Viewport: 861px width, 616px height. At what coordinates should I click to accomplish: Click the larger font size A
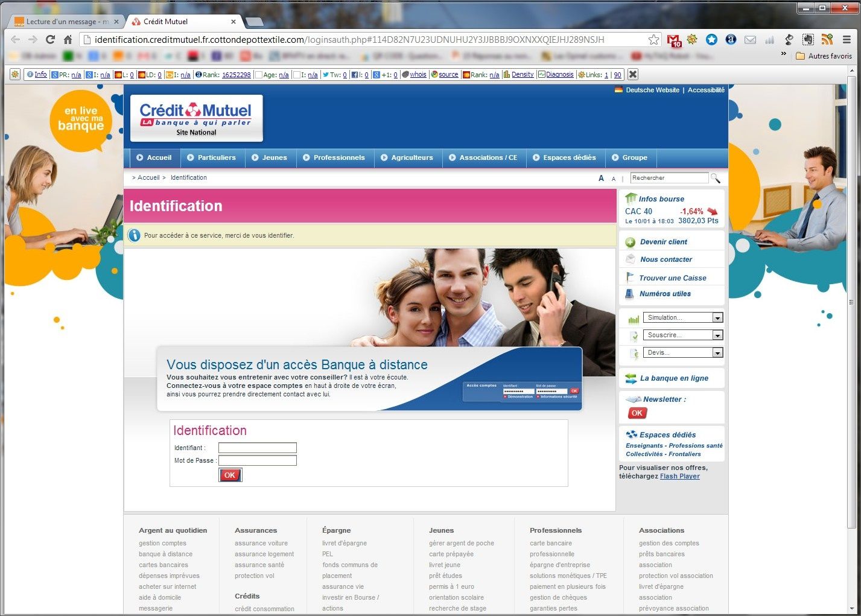[x=601, y=178]
